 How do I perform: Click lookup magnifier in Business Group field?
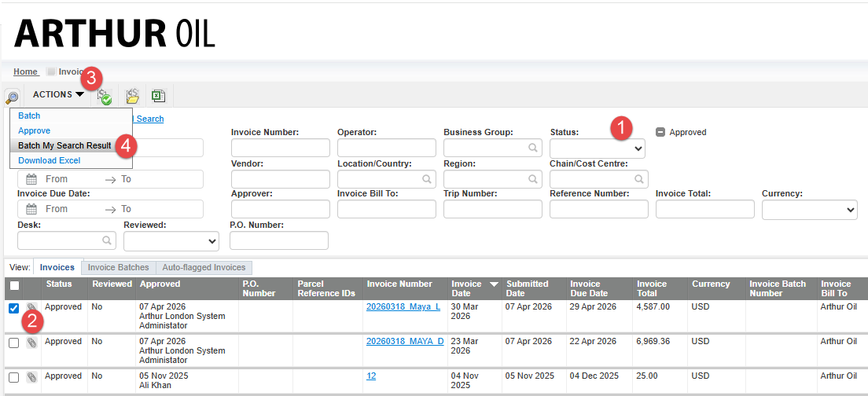coord(532,148)
